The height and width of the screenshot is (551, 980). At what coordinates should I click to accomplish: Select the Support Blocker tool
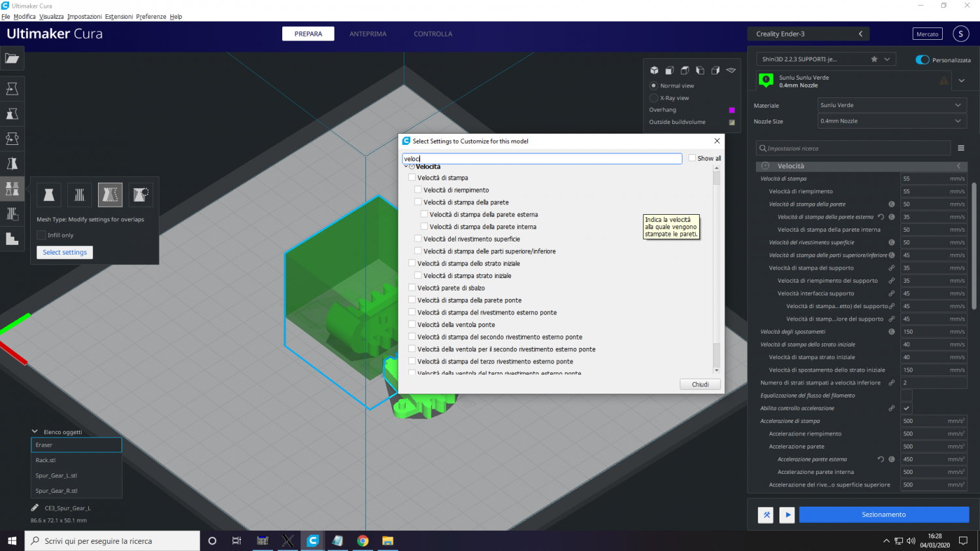12,213
